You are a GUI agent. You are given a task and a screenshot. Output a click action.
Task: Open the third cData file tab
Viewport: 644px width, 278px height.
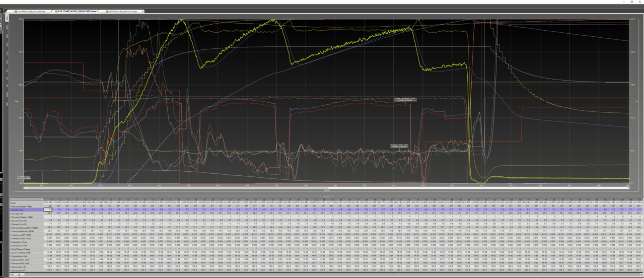pos(122,11)
